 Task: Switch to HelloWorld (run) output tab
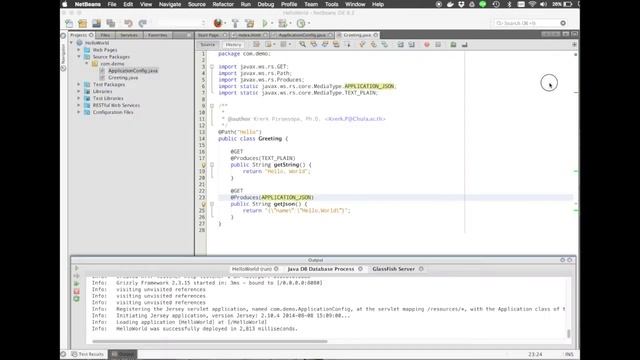(x=251, y=269)
